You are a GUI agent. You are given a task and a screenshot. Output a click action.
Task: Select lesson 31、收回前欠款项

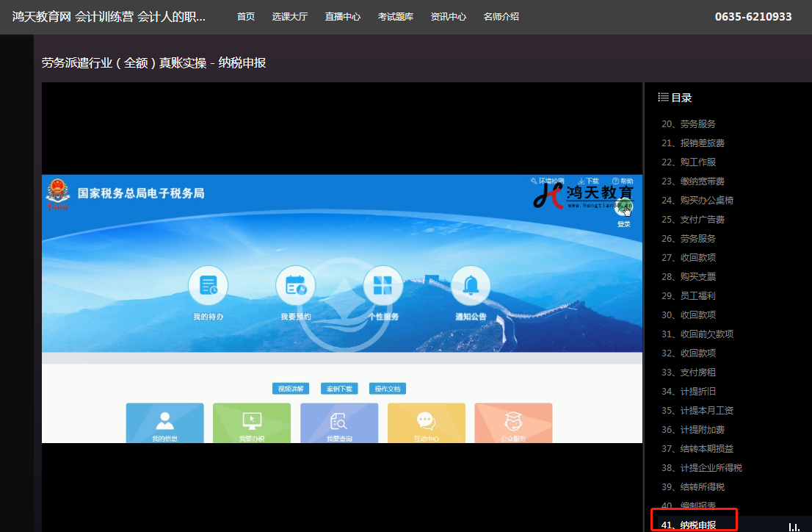697,334
